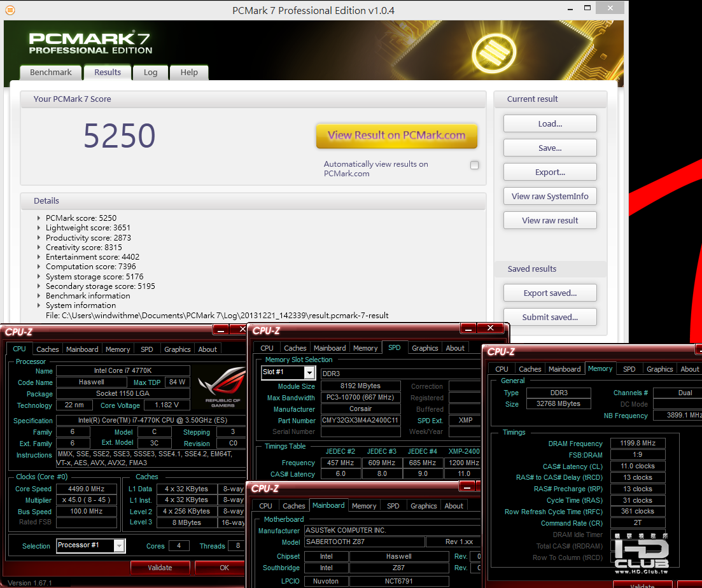Select Graphics tab in CPU-Z SPD window
Viewport: 702px width, 588px height.
point(425,348)
